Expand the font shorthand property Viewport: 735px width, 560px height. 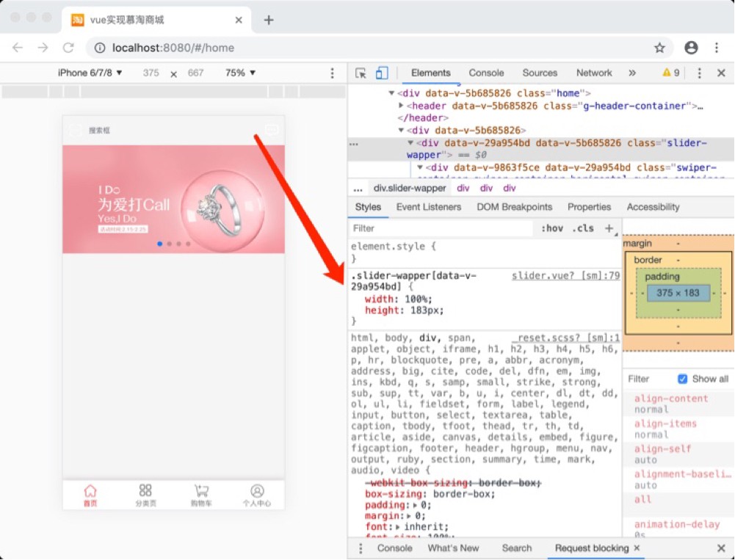397,527
